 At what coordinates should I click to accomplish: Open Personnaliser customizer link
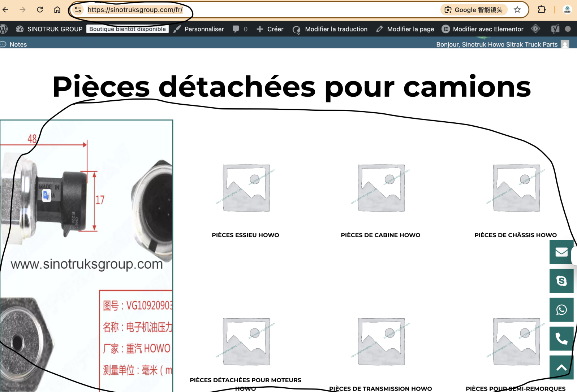point(199,29)
